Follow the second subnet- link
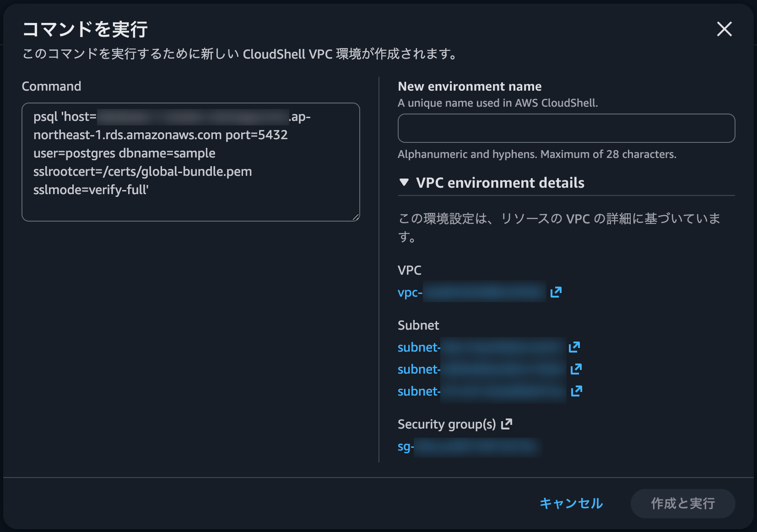This screenshot has height=532, width=757. pyautogui.click(x=481, y=369)
